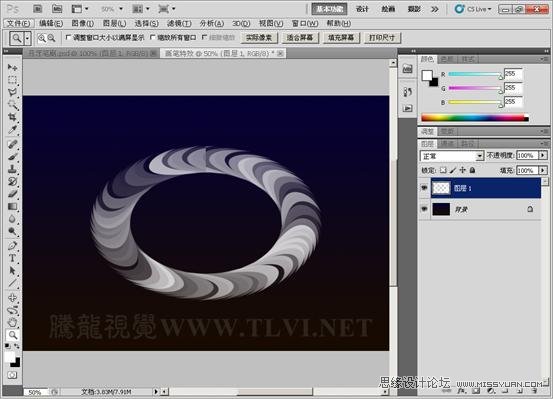
Task: Toggle lock image pixels brush icon
Action: click(x=453, y=170)
